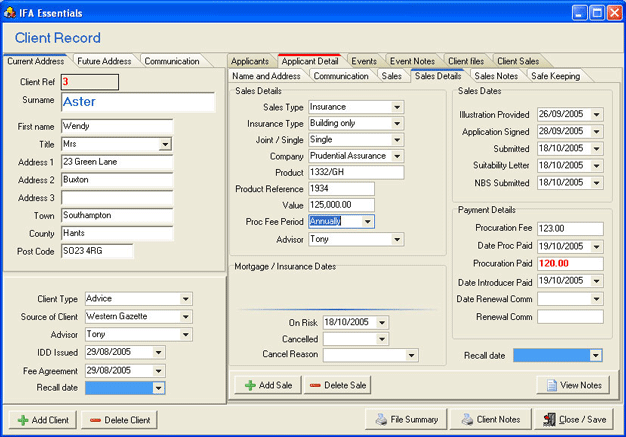The width and height of the screenshot is (626, 437).
Task: Open the Payment Details Recall date dropdown
Action: tap(596, 355)
